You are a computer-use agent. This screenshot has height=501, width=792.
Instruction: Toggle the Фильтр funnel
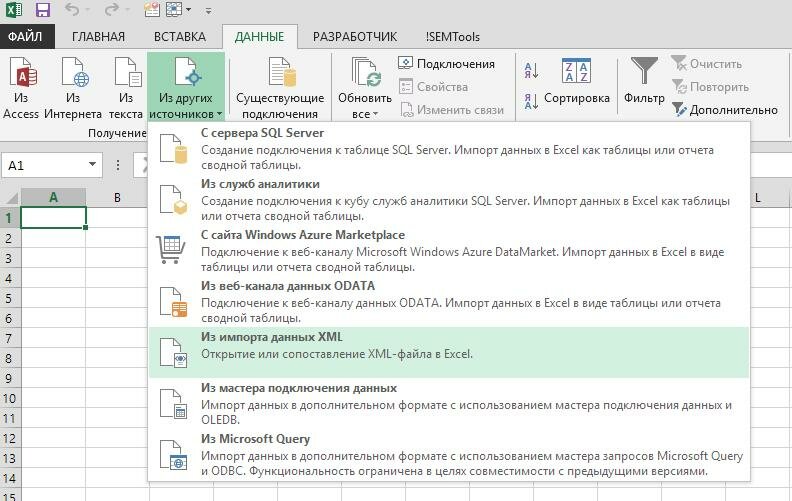[644, 81]
